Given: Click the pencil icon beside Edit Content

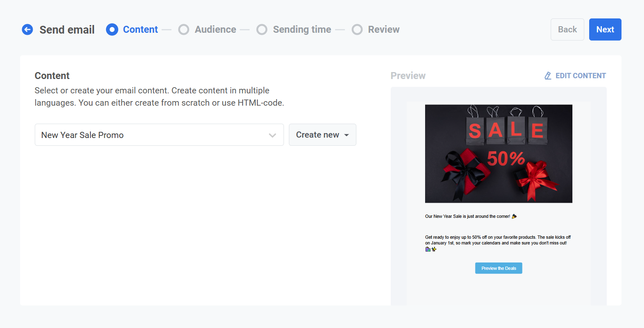Looking at the screenshot, I should click(x=548, y=76).
